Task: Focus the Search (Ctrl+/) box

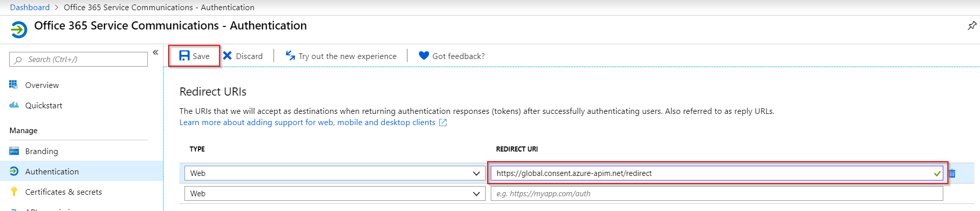Action: pyautogui.click(x=78, y=59)
